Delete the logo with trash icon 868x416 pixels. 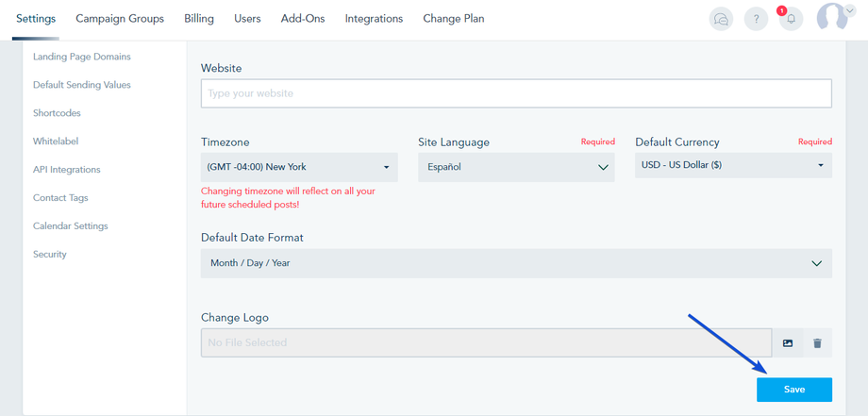[x=817, y=343]
